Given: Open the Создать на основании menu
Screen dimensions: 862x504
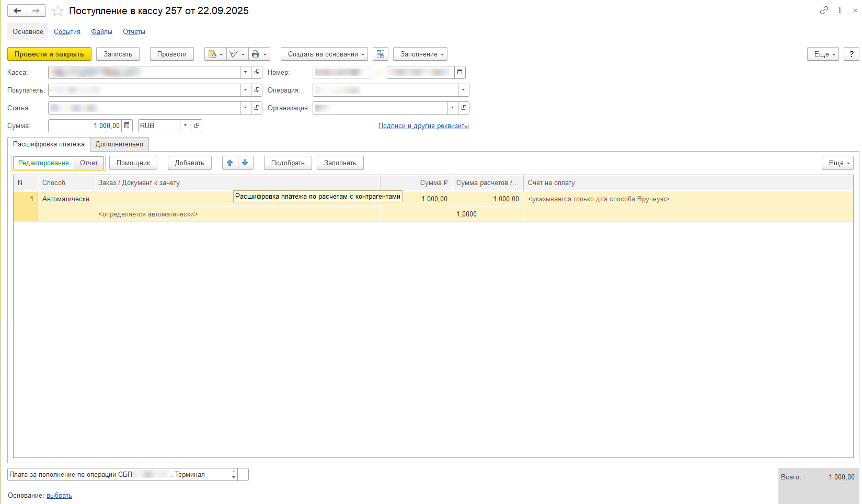Looking at the screenshot, I should point(324,54).
